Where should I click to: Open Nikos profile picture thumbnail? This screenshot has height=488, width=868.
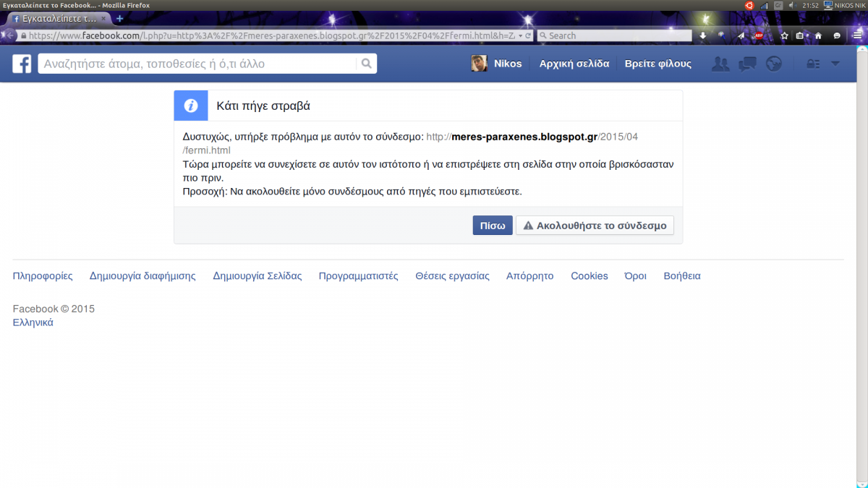point(479,64)
